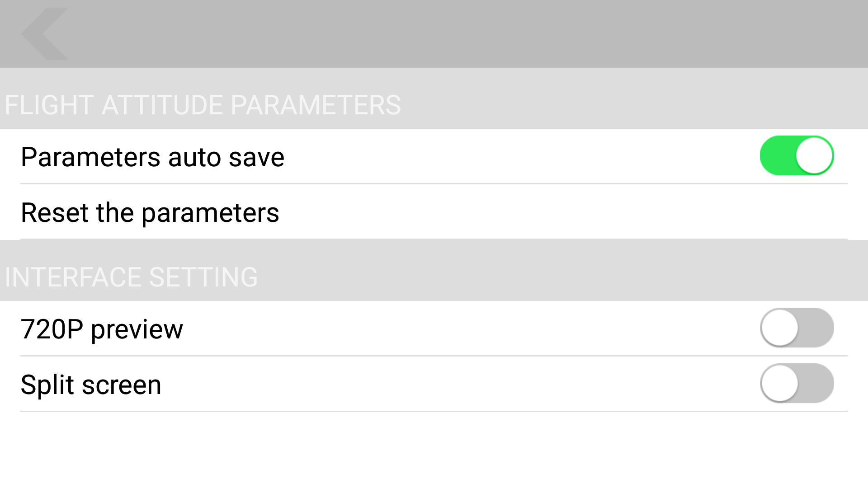Image resolution: width=868 pixels, height=488 pixels.
Task: Click the green track of the auto save switch
Action: pyautogui.click(x=776, y=156)
